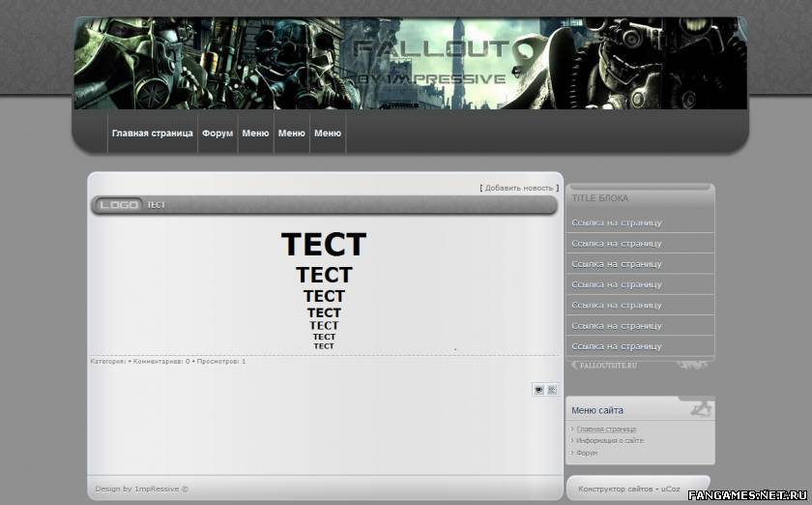The height and width of the screenshot is (505, 812).
Task: Click the bottom Ссылка на страницу link in the block
Action: 617,346
